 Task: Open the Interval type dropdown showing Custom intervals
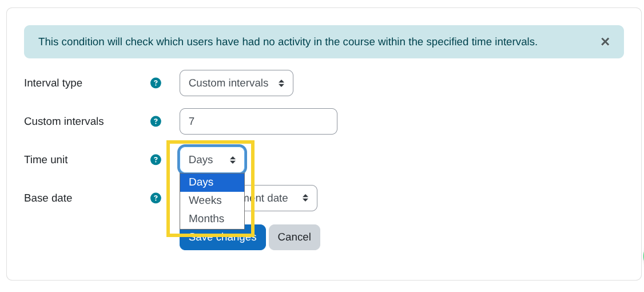pos(236,83)
